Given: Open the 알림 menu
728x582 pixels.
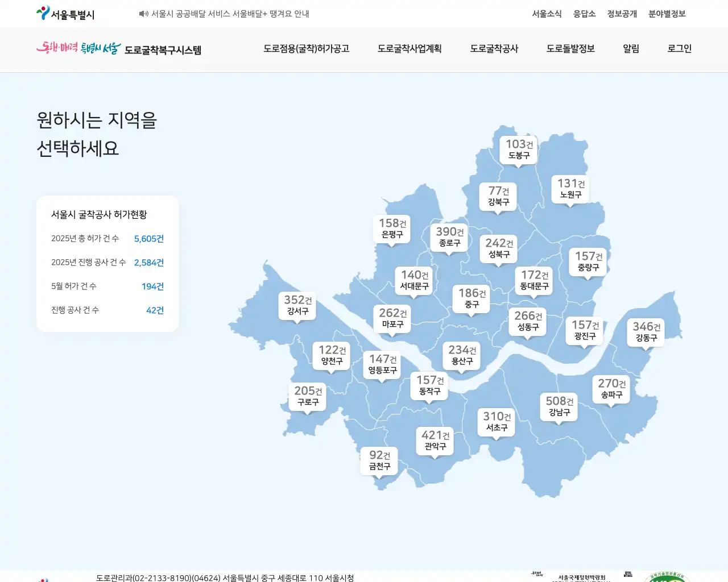Looking at the screenshot, I should click(631, 49).
